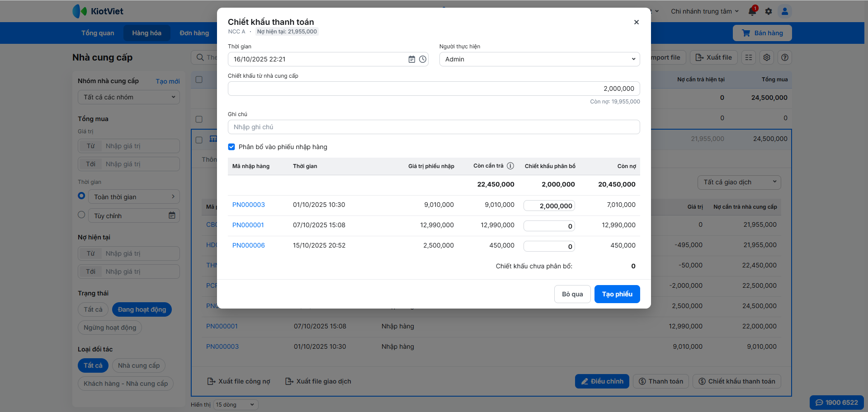Select the Toàn thời gian radio button
This screenshot has width=868, height=412.
(x=81, y=196)
